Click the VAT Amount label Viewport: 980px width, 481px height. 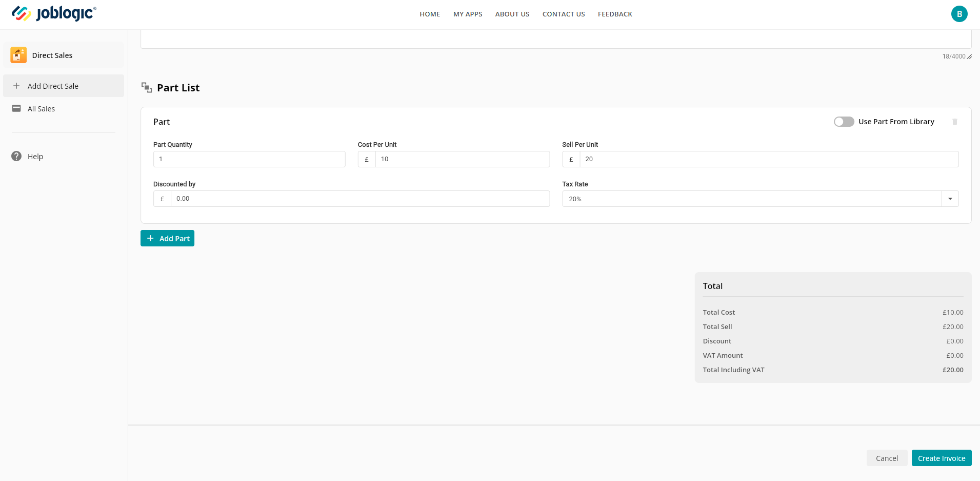(x=723, y=355)
